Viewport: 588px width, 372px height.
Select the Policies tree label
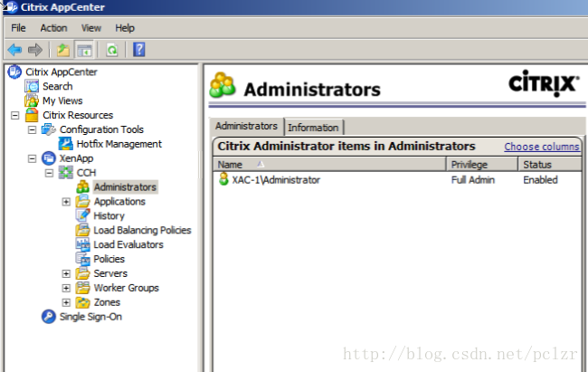pos(109,259)
